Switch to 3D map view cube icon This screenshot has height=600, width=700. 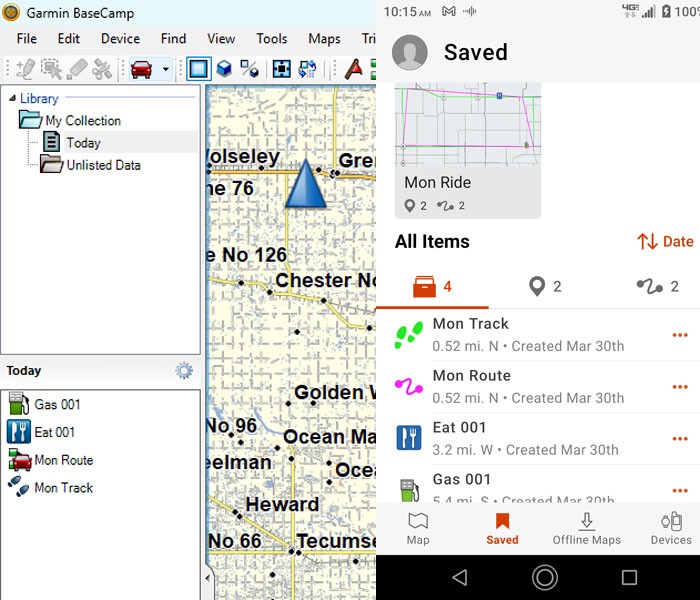(x=224, y=69)
